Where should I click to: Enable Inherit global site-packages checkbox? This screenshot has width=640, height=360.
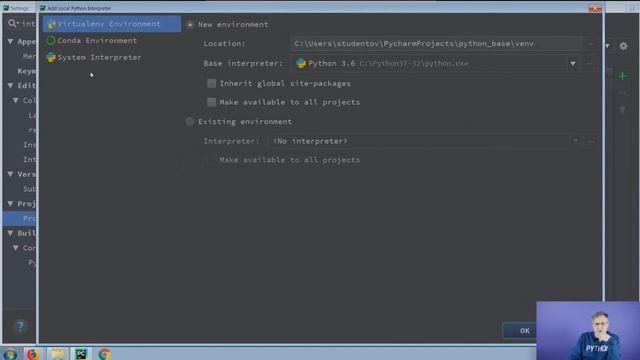click(211, 83)
